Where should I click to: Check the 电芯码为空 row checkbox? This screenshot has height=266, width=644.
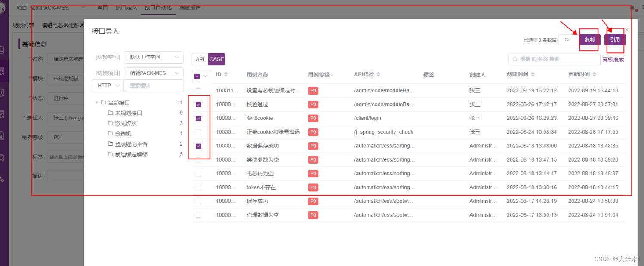tap(198, 174)
